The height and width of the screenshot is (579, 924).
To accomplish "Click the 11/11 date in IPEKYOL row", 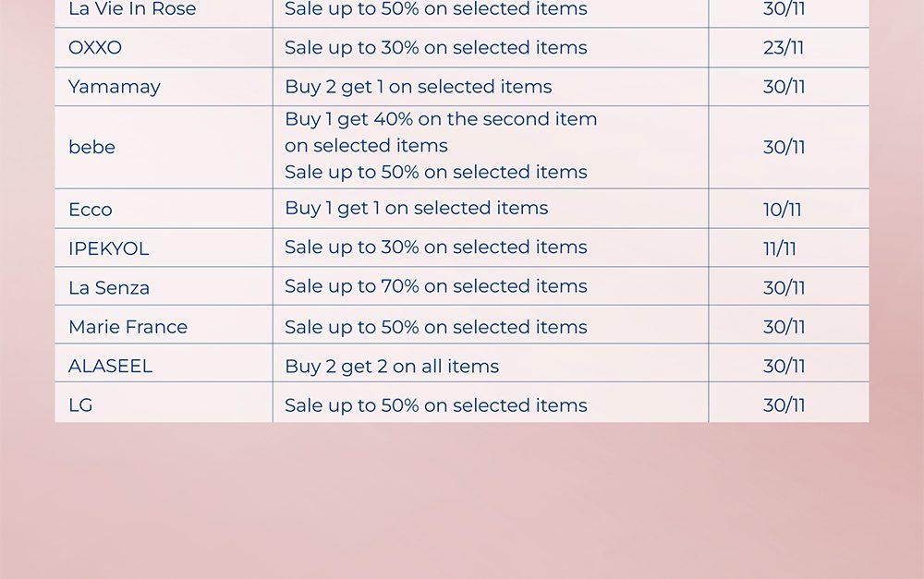I will [780, 248].
